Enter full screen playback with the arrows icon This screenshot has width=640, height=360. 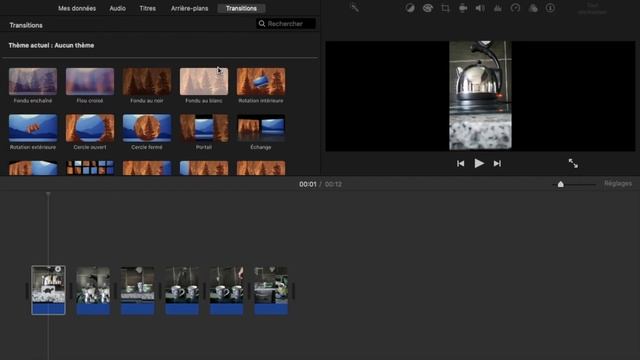(x=573, y=163)
